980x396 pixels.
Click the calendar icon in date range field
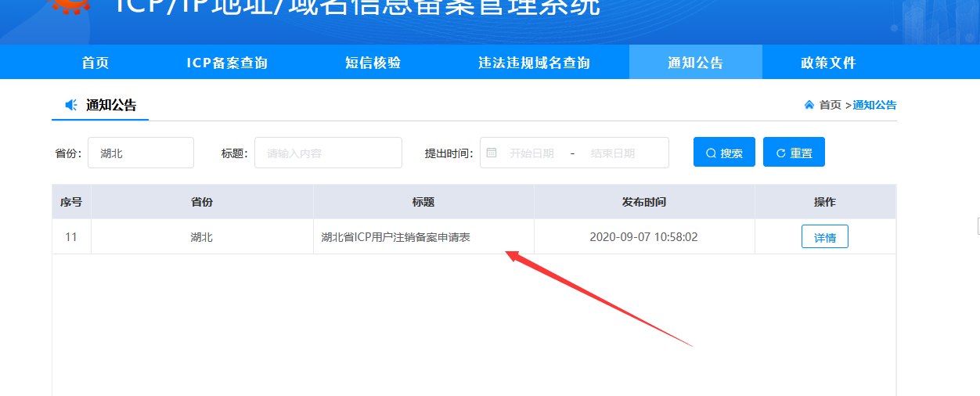click(x=492, y=153)
